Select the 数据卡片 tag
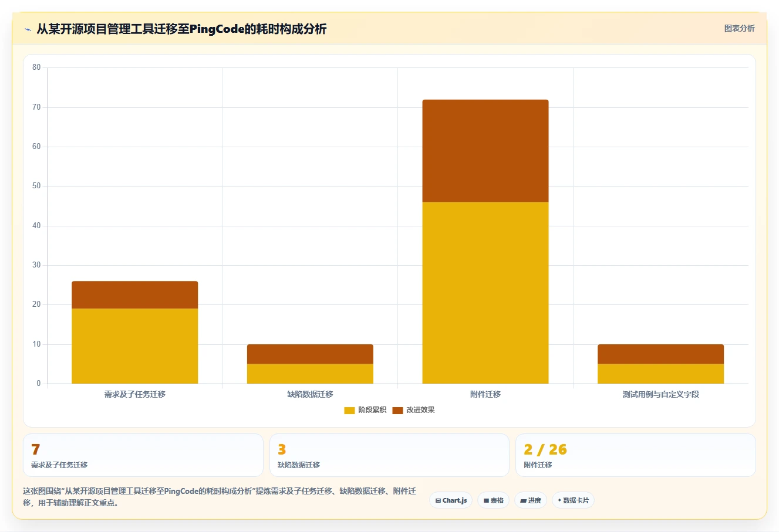The height and width of the screenshot is (532, 779). 573,500
